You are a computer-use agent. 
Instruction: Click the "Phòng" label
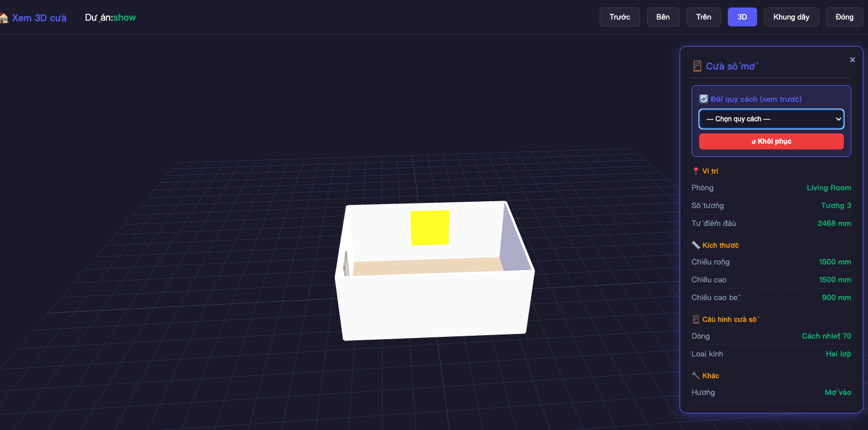click(703, 187)
